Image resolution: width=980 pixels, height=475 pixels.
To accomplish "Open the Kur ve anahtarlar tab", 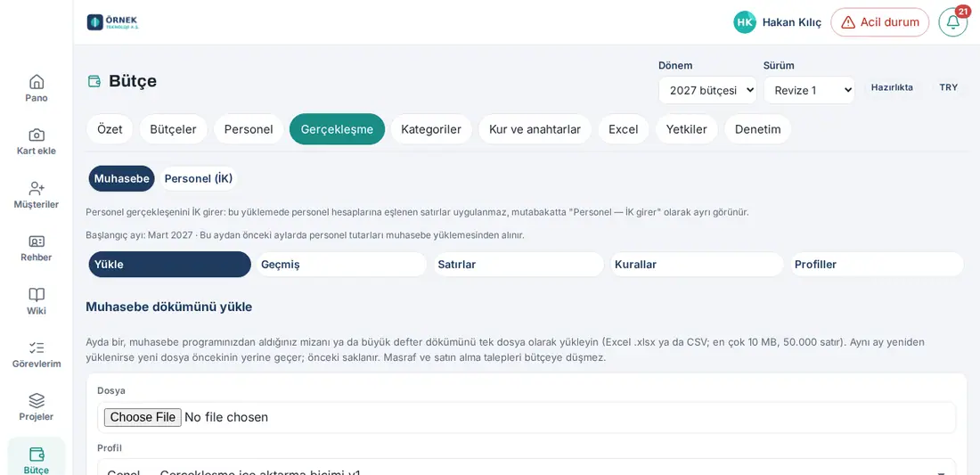I will coord(535,129).
